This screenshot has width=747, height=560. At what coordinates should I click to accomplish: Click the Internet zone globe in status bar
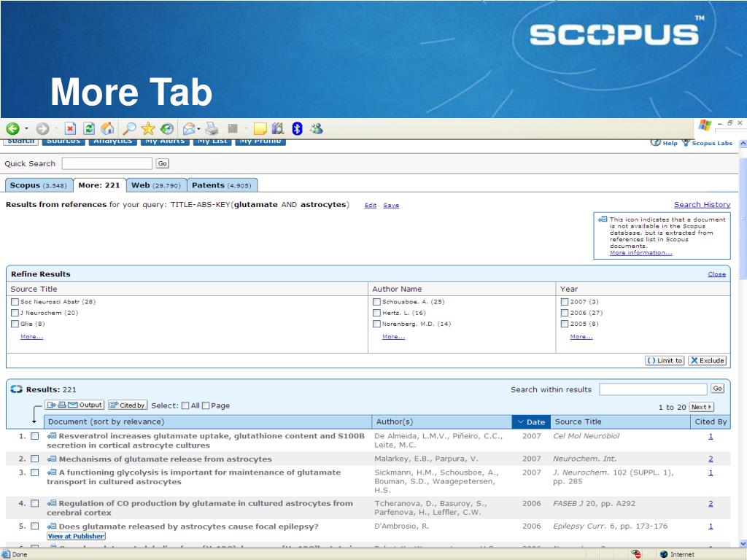click(664, 554)
